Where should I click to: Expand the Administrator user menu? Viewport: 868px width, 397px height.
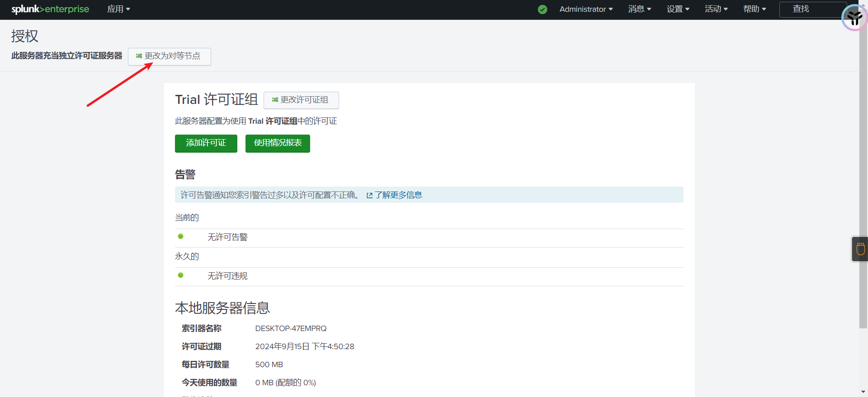click(x=586, y=9)
